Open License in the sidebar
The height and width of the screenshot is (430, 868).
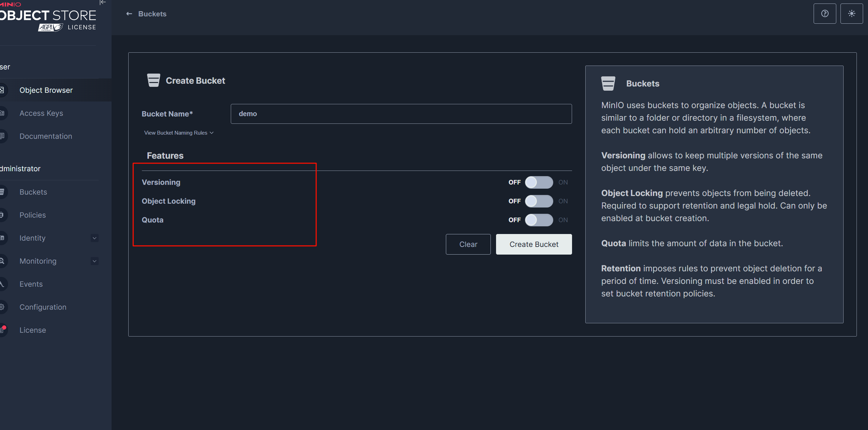point(56,330)
